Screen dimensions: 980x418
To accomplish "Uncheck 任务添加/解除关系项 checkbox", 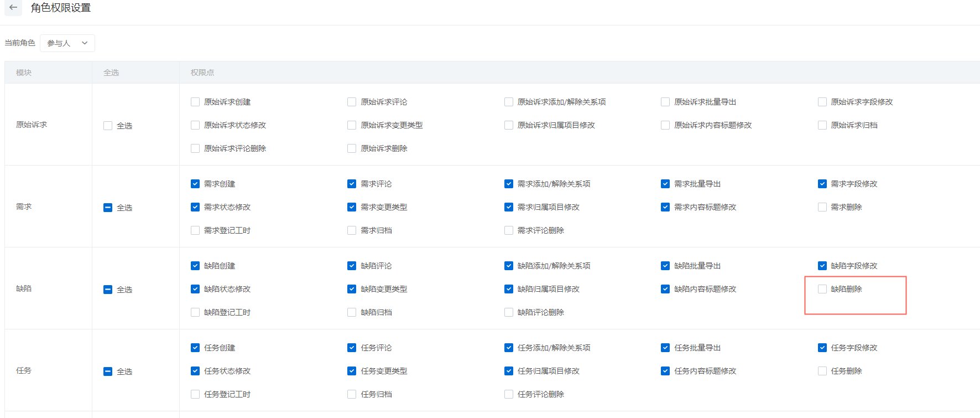I will coord(509,348).
